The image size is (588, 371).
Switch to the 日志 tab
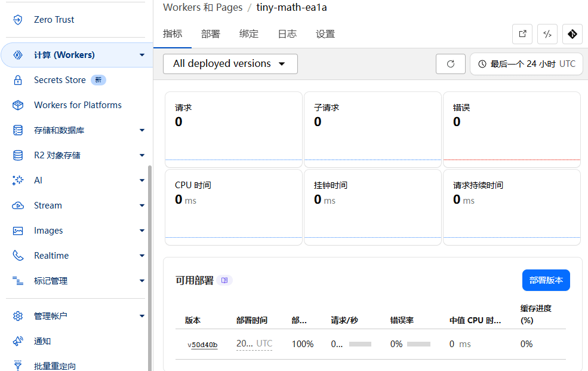[287, 34]
